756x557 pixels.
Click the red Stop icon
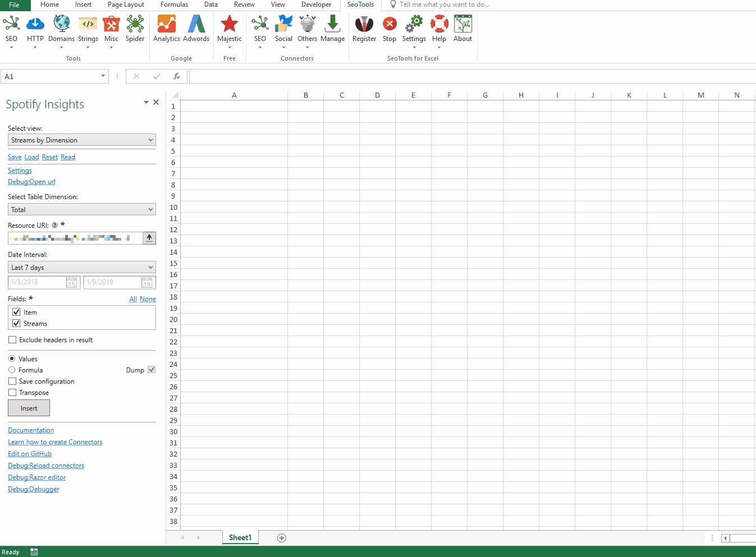pyautogui.click(x=390, y=24)
